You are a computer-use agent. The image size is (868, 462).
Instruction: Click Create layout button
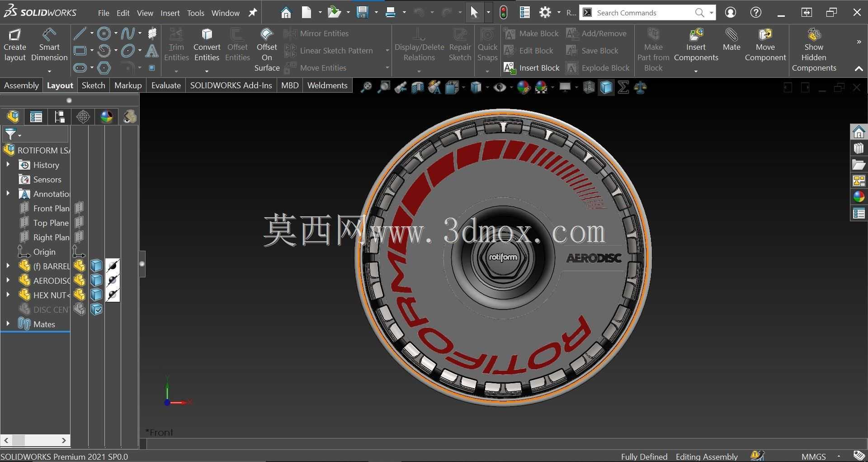(x=15, y=45)
